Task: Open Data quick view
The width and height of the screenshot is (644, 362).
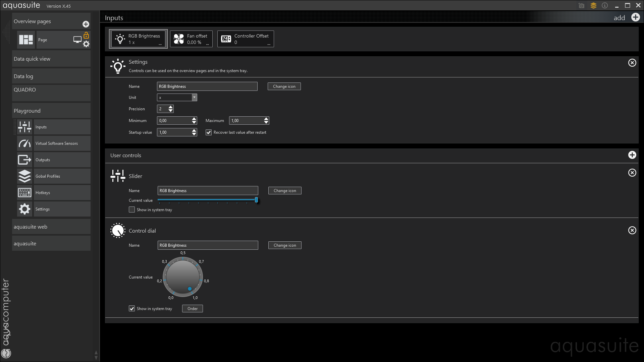Action: pyautogui.click(x=51, y=59)
